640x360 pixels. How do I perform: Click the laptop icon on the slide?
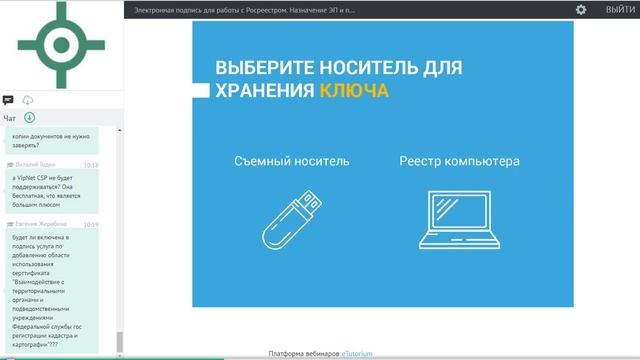pyautogui.click(x=459, y=220)
